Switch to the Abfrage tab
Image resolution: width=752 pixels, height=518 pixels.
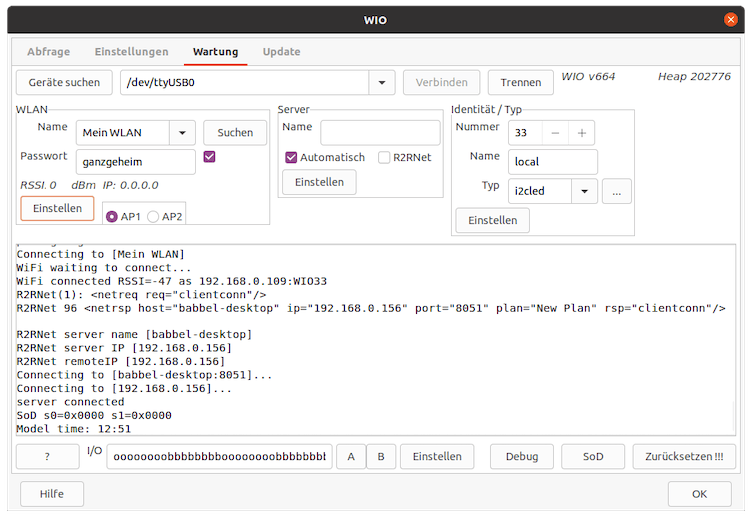click(49, 51)
